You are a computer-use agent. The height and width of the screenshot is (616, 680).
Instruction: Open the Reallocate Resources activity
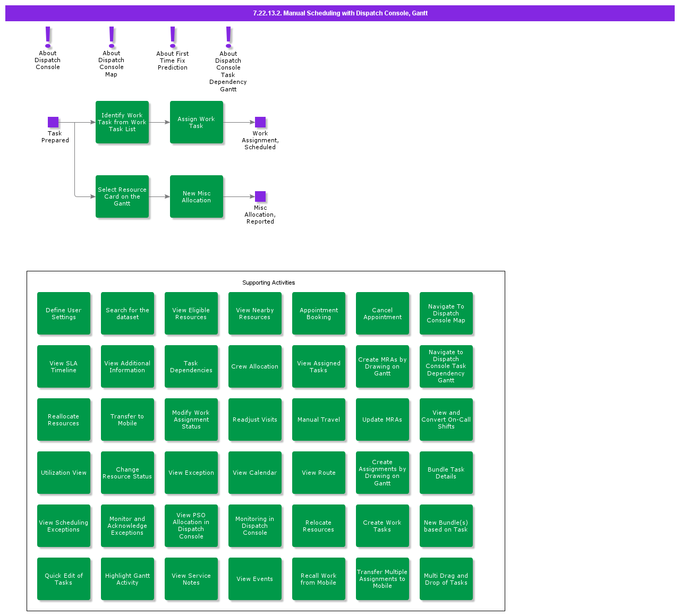64,420
